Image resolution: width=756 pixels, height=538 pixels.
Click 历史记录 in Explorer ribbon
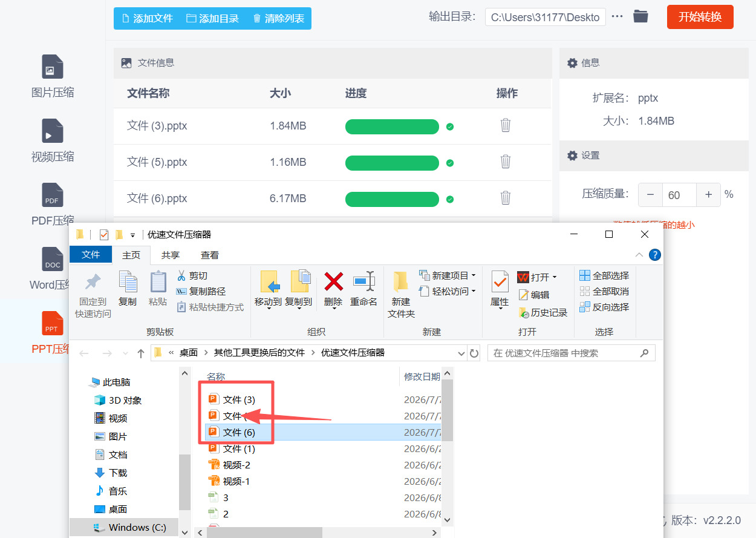543,312
